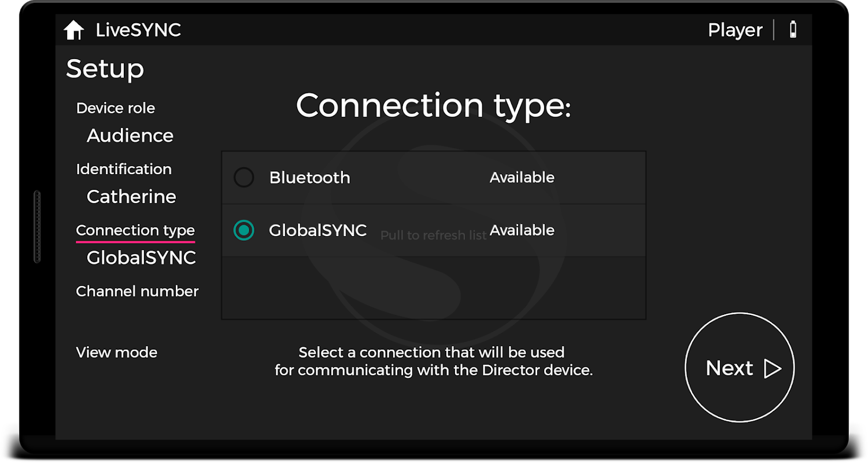Viewport: 868px width, 463px height.
Task: Check the battery status icon
Action: tap(793, 30)
